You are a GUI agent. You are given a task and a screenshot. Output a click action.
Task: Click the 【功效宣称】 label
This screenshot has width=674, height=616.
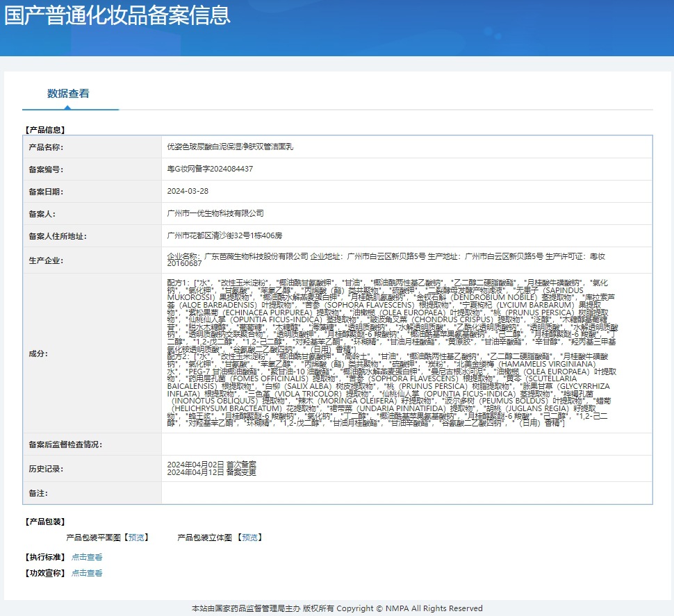coord(44,573)
